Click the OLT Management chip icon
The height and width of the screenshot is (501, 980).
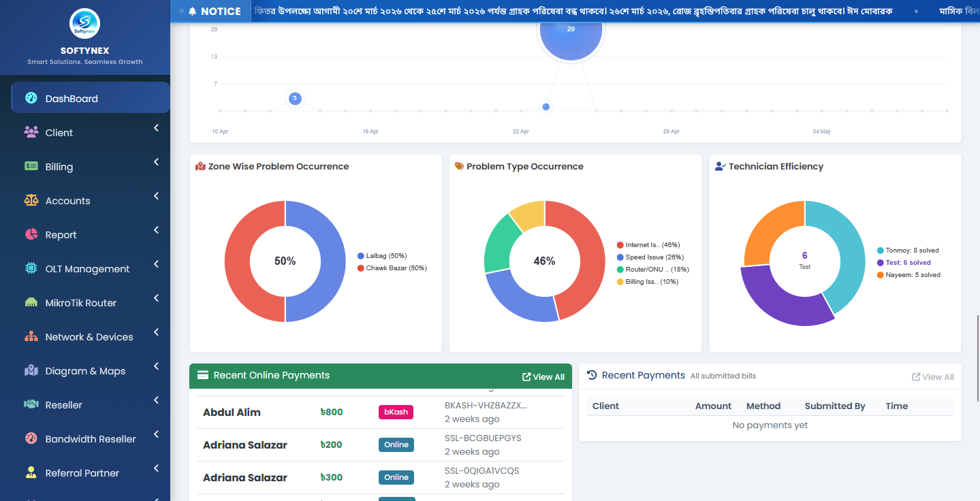[x=31, y=268]
